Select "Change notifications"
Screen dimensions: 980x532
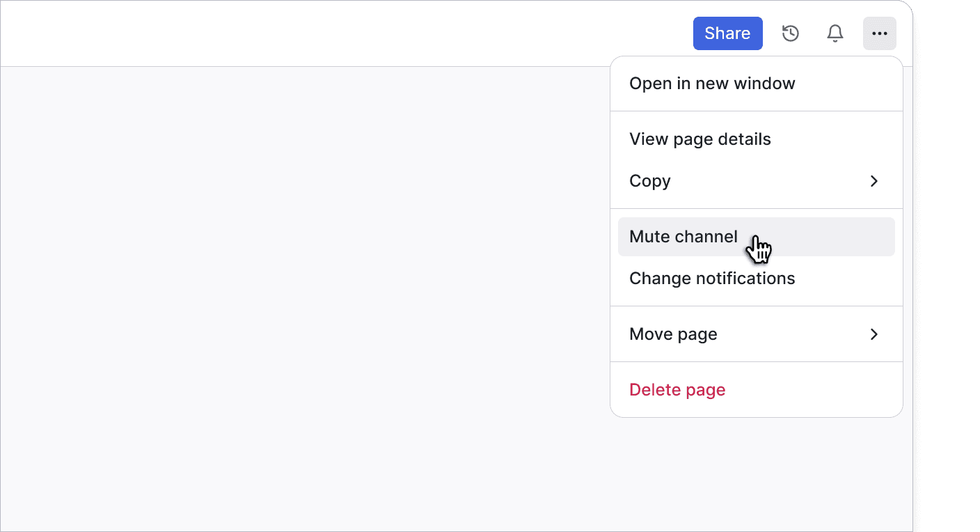(711, 278)
